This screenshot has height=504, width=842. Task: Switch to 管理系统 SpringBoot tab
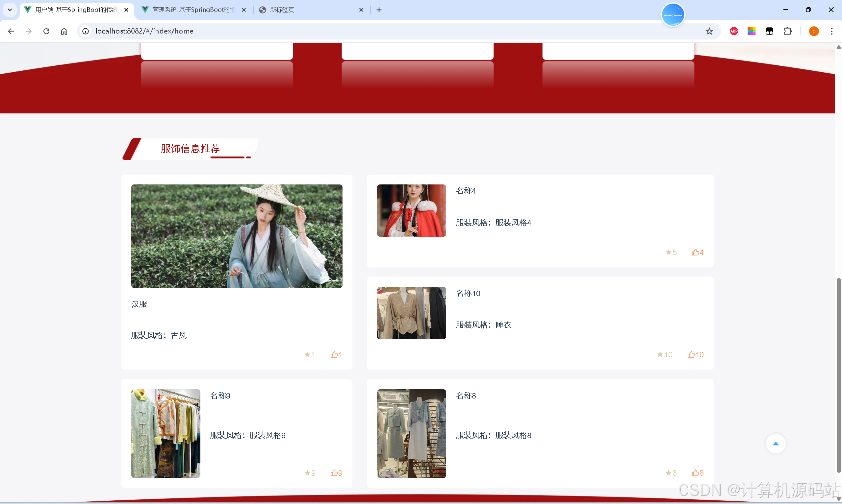coord(193,10)
